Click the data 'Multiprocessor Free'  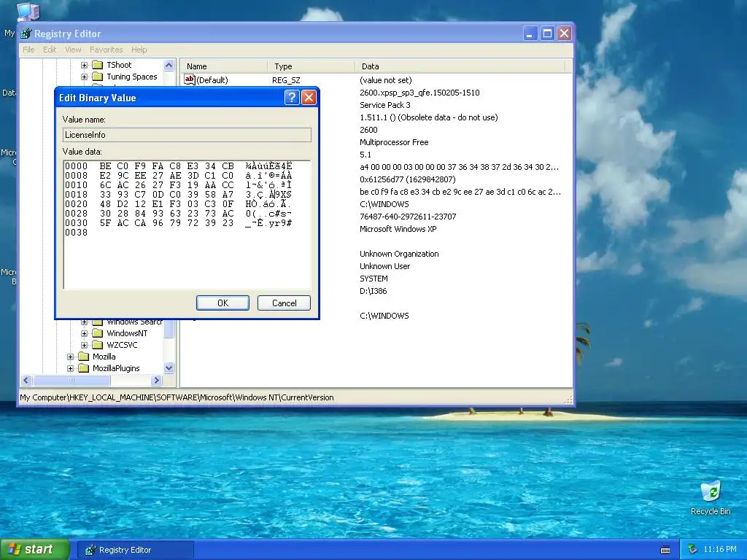394,142
